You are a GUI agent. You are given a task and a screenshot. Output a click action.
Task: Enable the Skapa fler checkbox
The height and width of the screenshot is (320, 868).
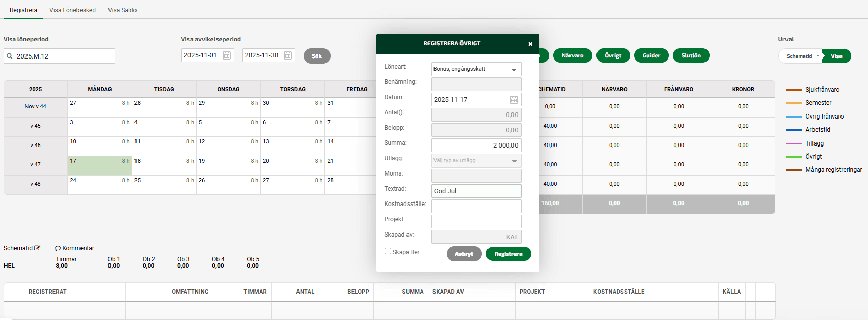click(388, 251)
